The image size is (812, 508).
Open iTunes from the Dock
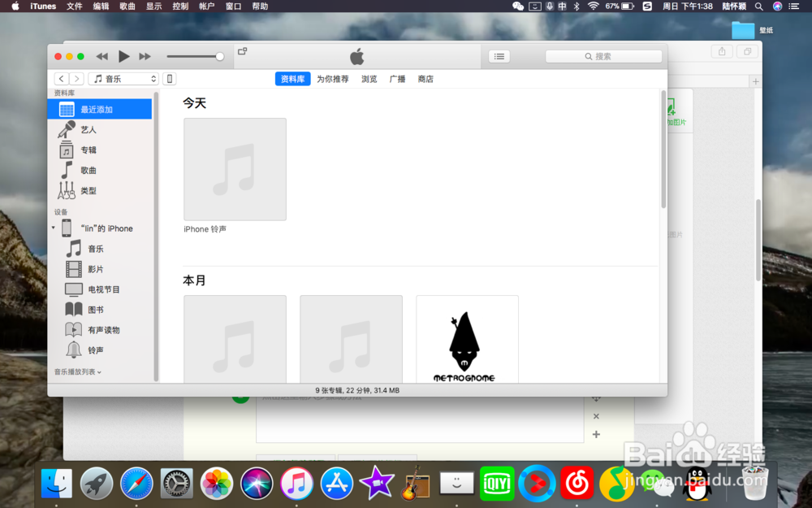[x=296, y=484]
